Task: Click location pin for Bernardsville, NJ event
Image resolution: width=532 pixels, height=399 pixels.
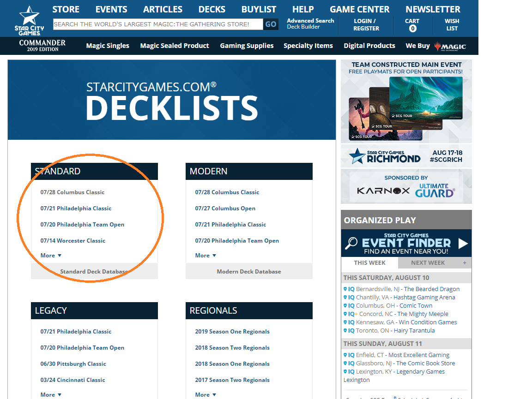Action: [345, 289]
